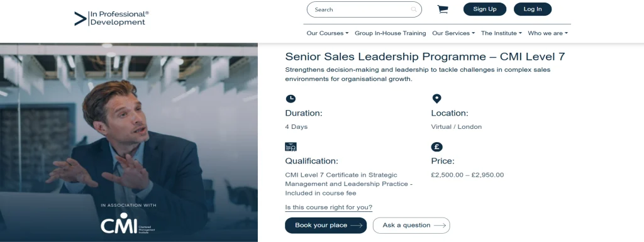Click the search magnifier icon
The height and width of the screenshot is (242, 644).
(414, 9)
